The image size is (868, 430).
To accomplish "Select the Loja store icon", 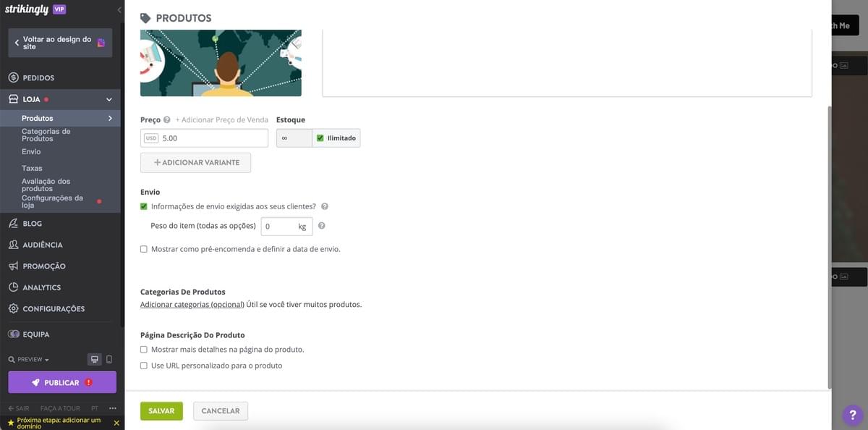I will [12, 98].
